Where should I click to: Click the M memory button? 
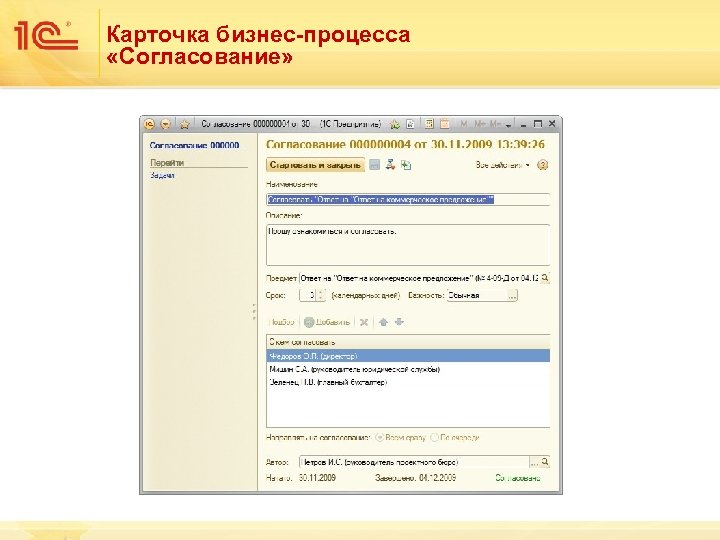[464, 124]
